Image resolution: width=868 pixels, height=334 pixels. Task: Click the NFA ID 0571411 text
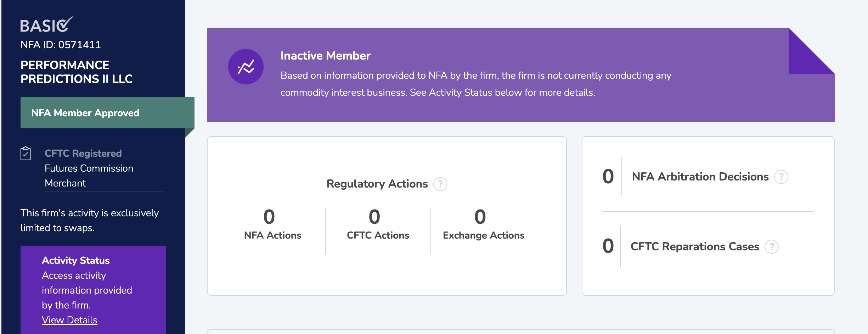pyautogui.click(x=61, y=45)
